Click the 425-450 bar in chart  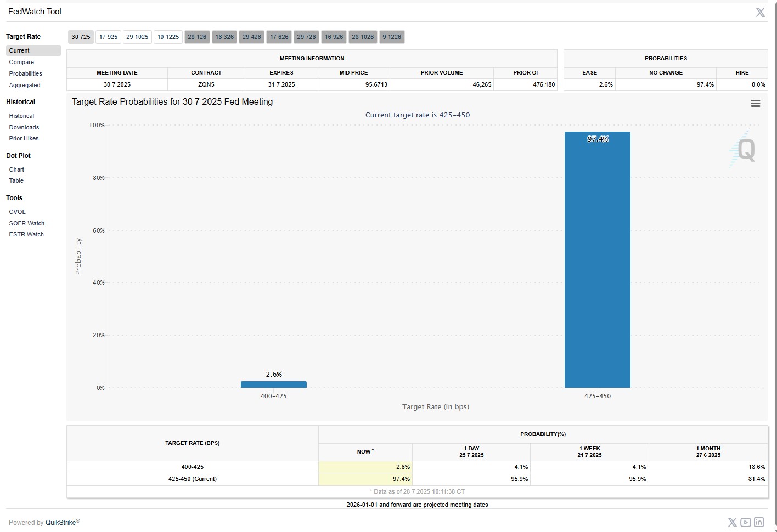[x=598, y=260]
